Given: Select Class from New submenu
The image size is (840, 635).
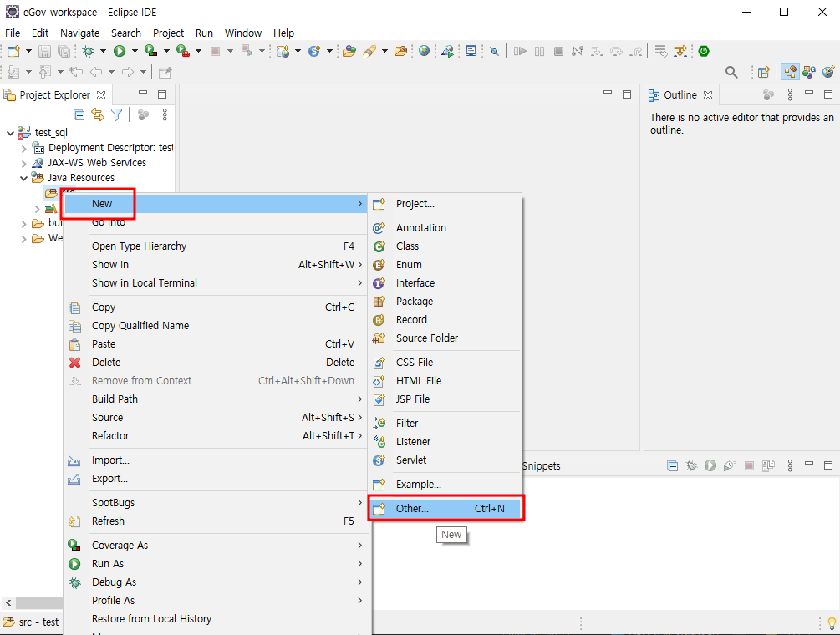Looking at the screenshot, I should pos(445,246).
